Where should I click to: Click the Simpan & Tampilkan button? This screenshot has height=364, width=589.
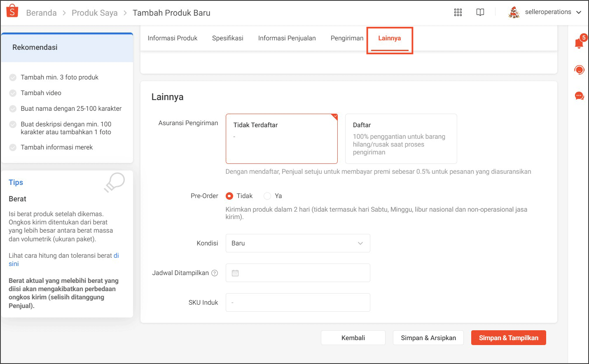(508, 338)
